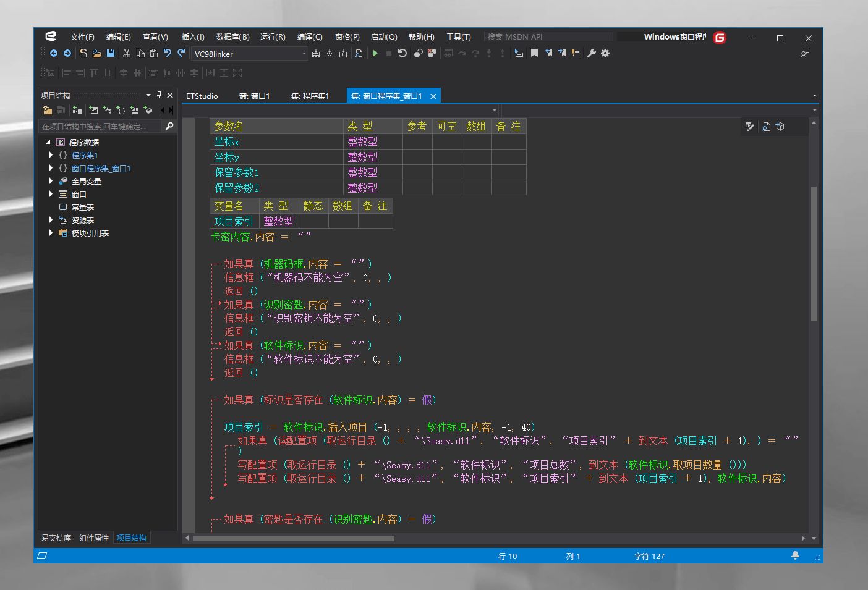This screenshot has height=590, width=868.
Task: Pin the project structure panel
Action: (159, 95)
